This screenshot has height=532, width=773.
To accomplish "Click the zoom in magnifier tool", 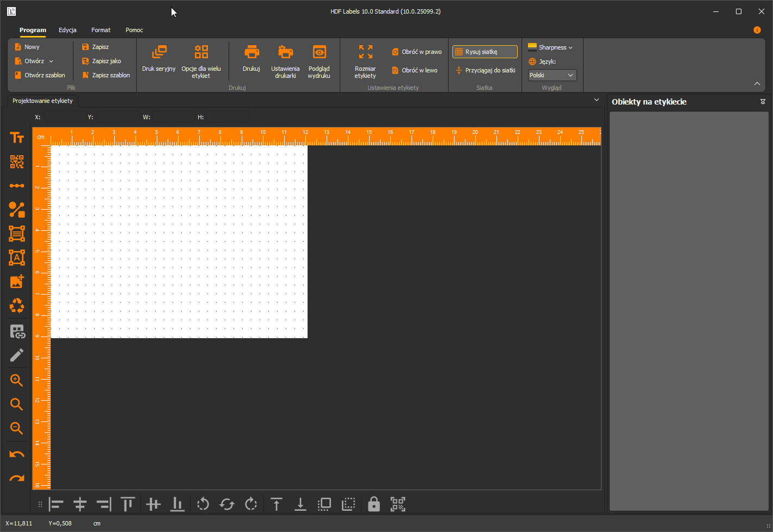I will (17, 380).
